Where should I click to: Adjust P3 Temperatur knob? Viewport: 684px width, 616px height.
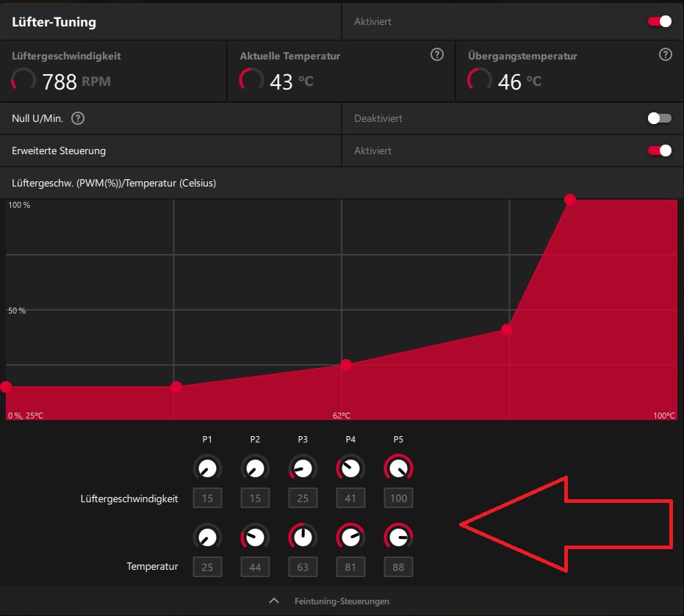pyautogui.click(x=303, y=537)
